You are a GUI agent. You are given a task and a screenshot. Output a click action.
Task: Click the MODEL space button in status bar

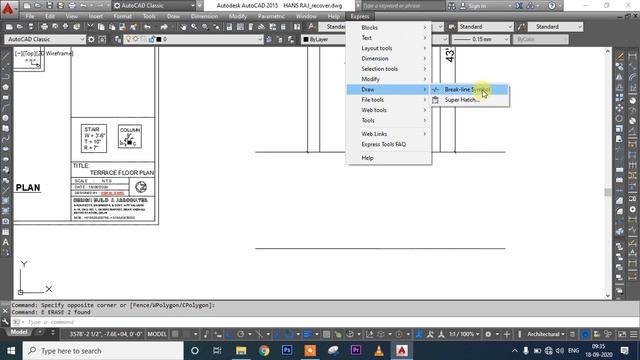click(x=157, y=334)
